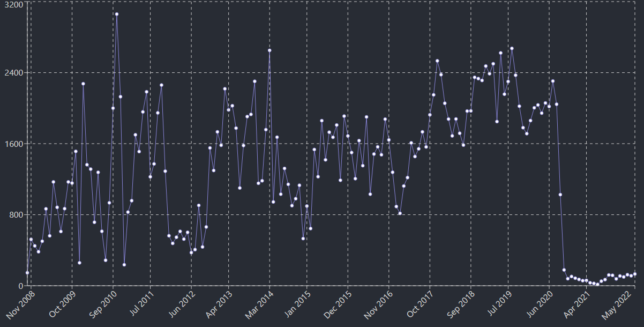644x327 pixels.
Task: Click the spike data point right after Oct 2009
Action: pyautogui.click(x=83, y=84)
